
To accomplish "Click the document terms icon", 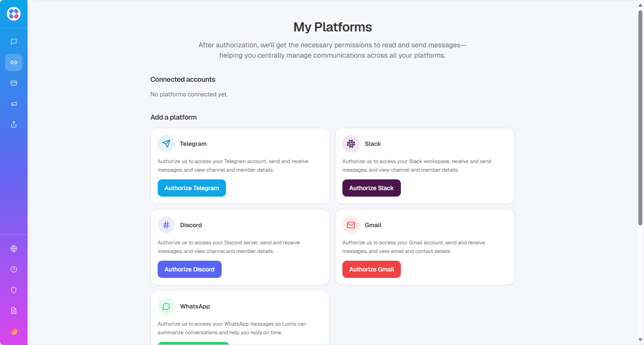I will (x=14, y=311).
